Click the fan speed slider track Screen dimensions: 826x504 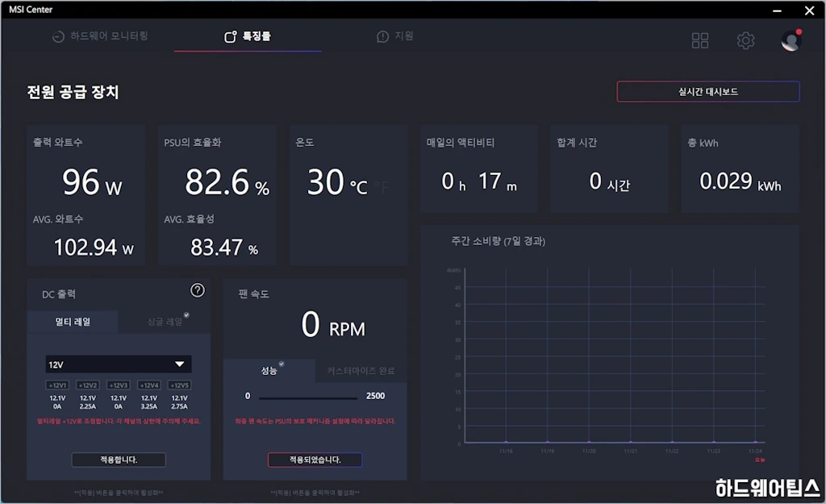(308, 398)
